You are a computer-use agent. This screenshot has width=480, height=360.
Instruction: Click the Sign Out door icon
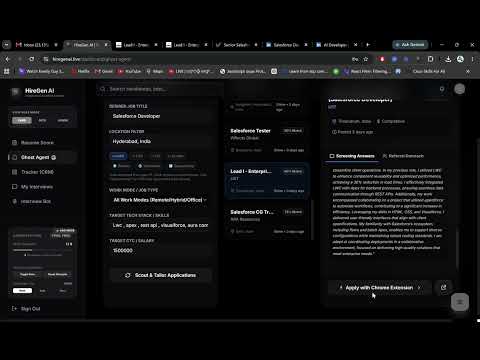pyautogui.click(x=14, y=309)
